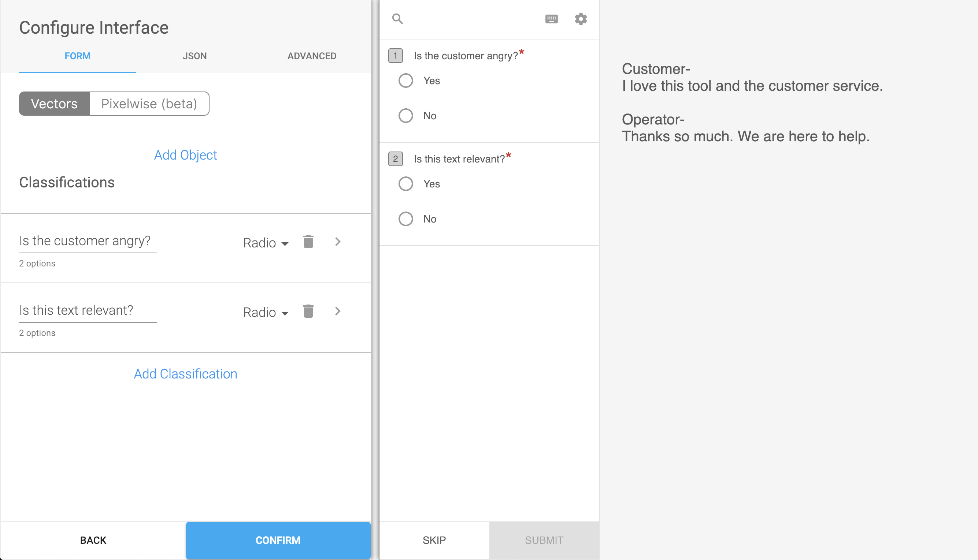This screenshot has height=560, width=978.
Task: Click the Add Object link
Action: tap(185, 155)
